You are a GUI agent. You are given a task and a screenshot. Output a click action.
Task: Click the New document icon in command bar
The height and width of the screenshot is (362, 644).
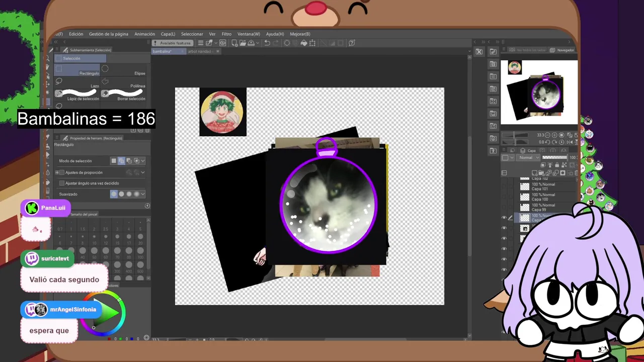(x=234, y=43)
